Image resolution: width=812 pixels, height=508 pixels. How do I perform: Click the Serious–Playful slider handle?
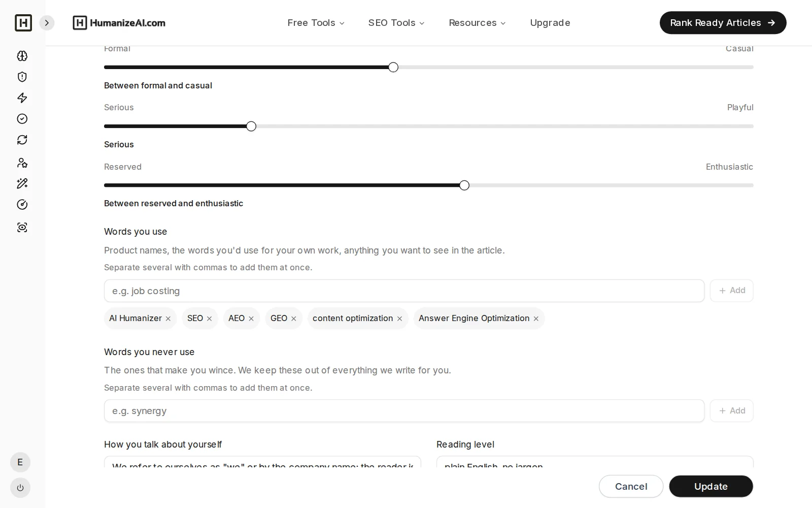(251, 126)
